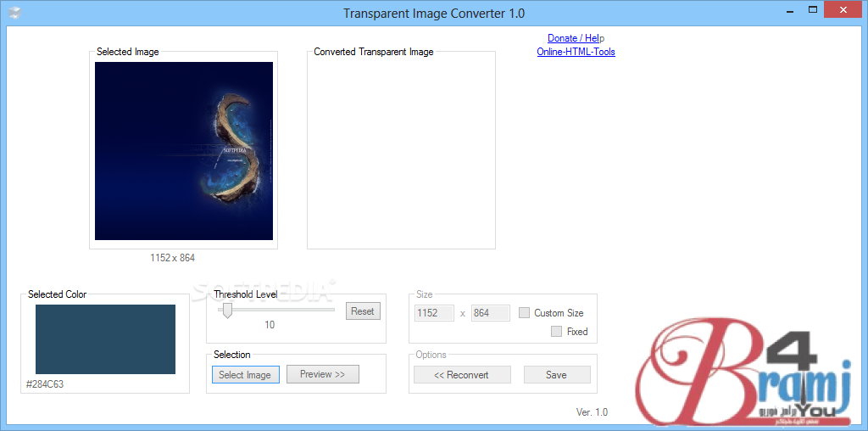Maximize the Transparent Image Converter window

(x=813, y=9)
